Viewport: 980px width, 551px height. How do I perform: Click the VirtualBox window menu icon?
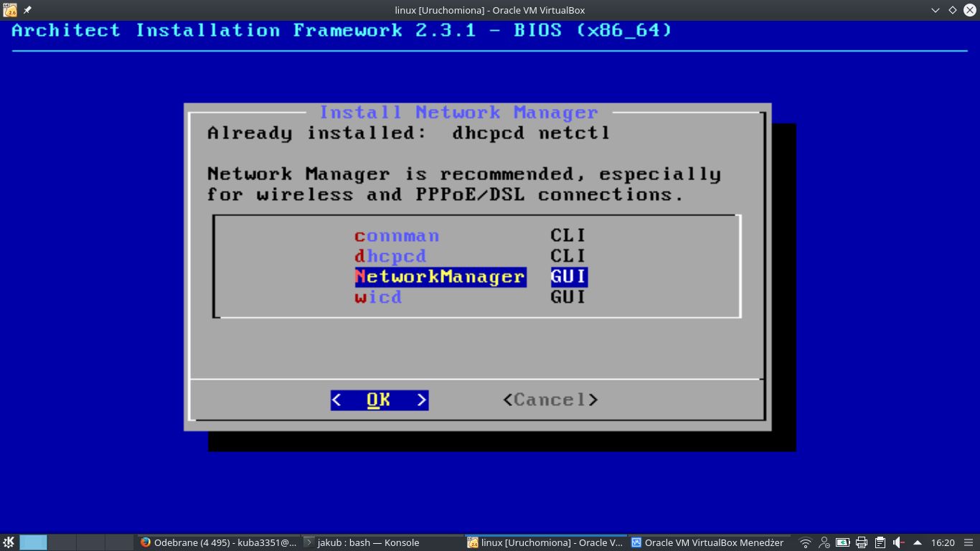click(x=10, y=10)
